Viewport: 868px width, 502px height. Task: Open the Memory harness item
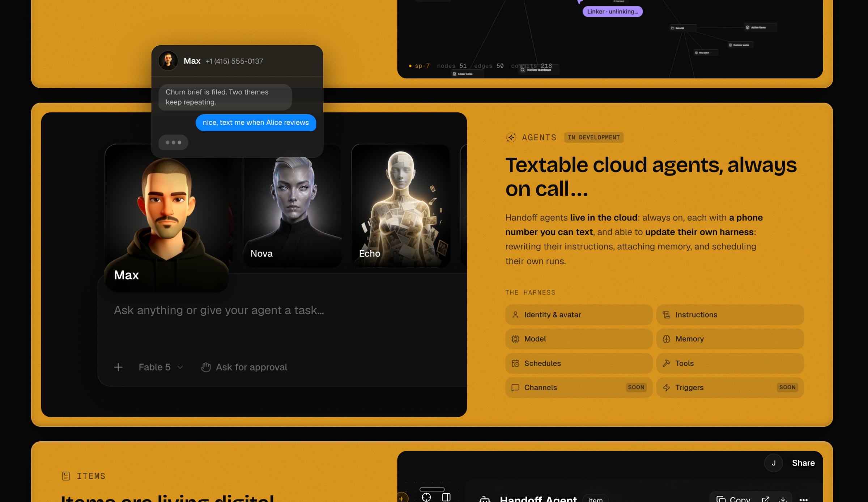point(730,339)
